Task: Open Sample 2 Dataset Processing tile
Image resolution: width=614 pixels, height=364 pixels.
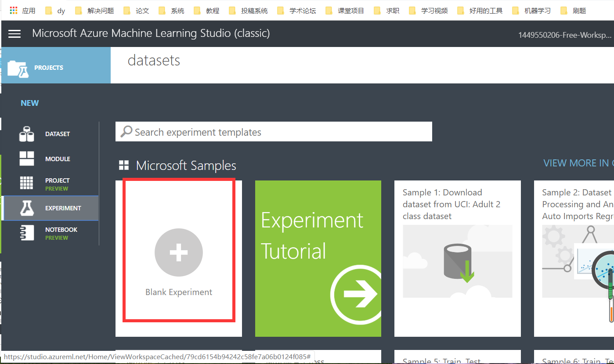Action: (574, 258)
